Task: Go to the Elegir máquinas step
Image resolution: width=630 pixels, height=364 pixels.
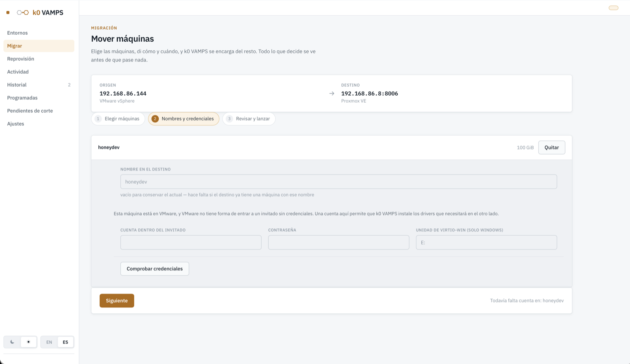Action: [118, 119]
